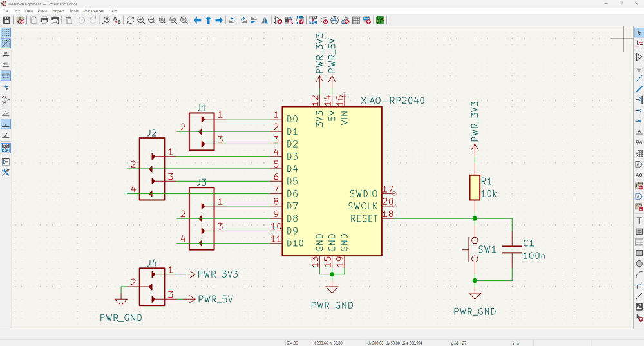
Task: Zoom to fit the page
Action: (163, 20)
